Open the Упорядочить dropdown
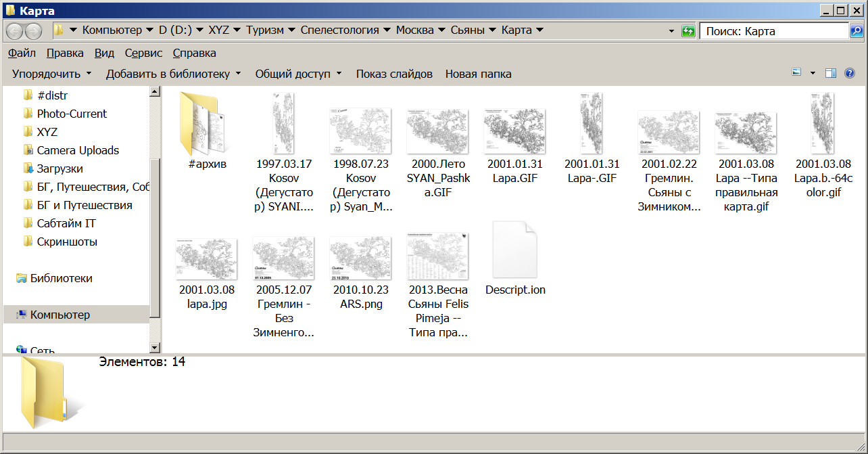868x454 pixels. click(52, 74)
